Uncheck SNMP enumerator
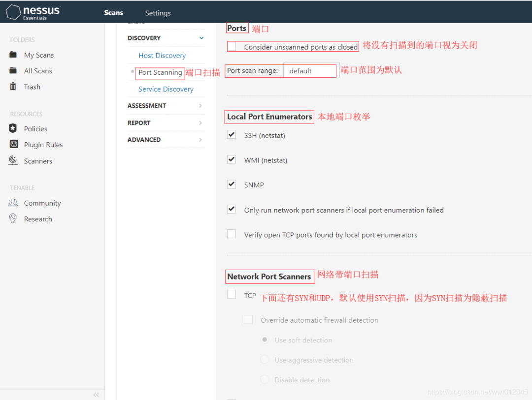The width and height of the screenshot is (532, 400). click(x=232, y=185)
